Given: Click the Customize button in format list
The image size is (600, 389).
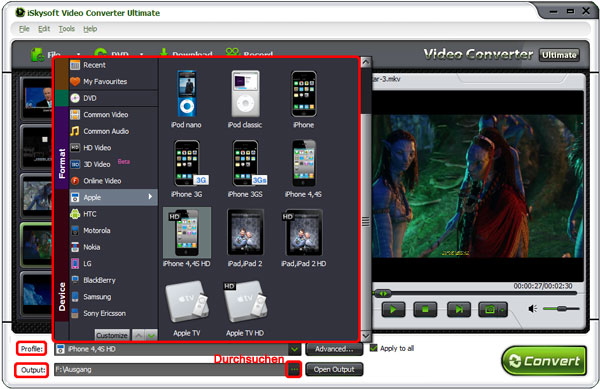Looking at the screenshot, I should pyautogui.click(x=112, y=335).
